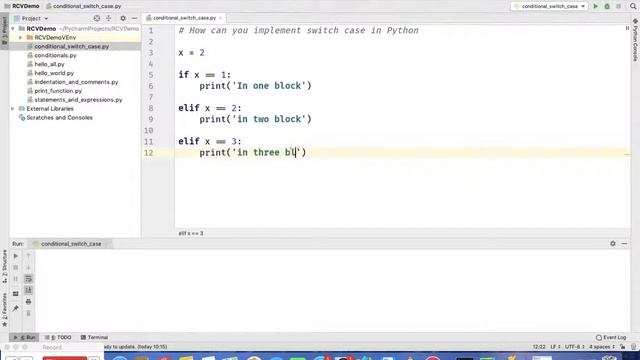Open the Event Log
The width and height of the screenshot is (640, 360).
611,338
